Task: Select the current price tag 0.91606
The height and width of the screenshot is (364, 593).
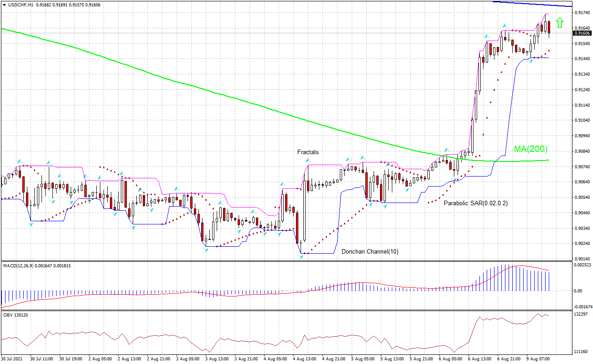Action: tap(582, 33)
